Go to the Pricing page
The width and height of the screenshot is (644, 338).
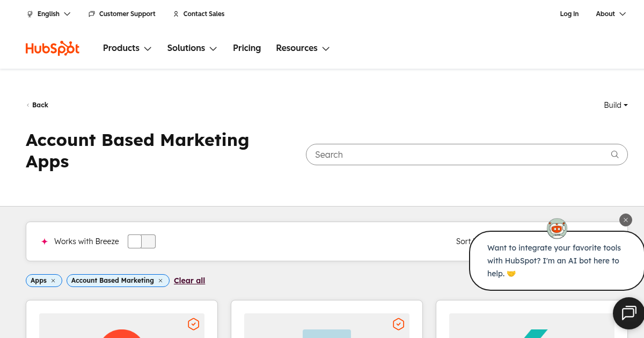coord(247,48)
